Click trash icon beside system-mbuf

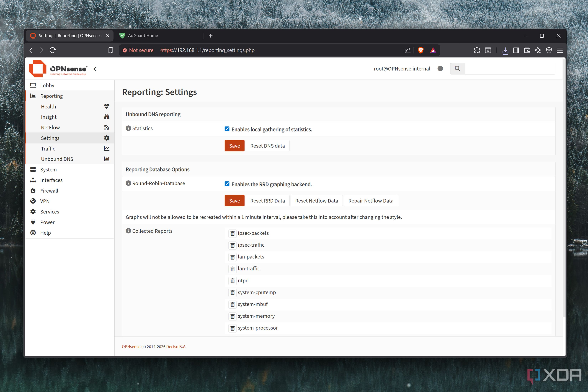click(x=232, y=305)
